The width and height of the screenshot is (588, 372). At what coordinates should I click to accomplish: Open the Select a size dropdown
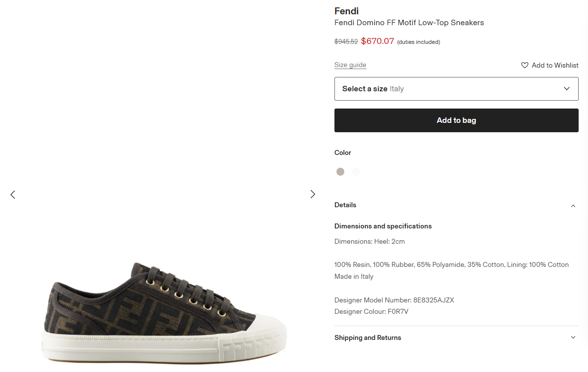point(456,89)
